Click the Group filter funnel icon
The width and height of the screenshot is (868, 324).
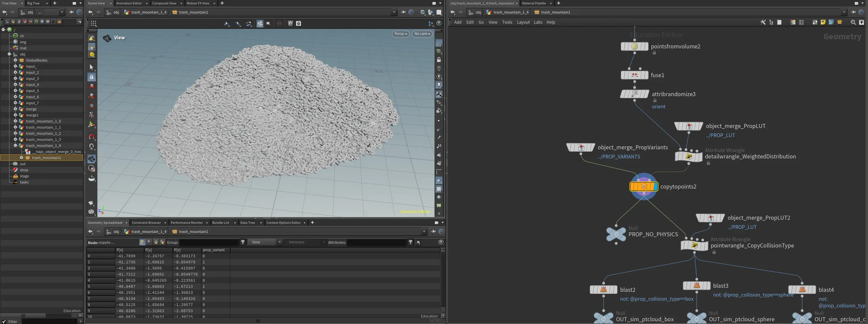pyautogui.click(x=243, y=242)
